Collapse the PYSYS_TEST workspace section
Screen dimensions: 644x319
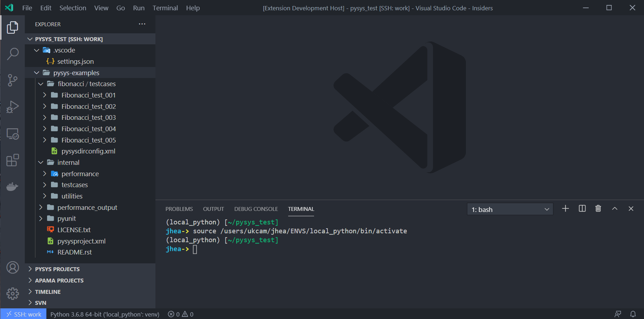point(90,39)
